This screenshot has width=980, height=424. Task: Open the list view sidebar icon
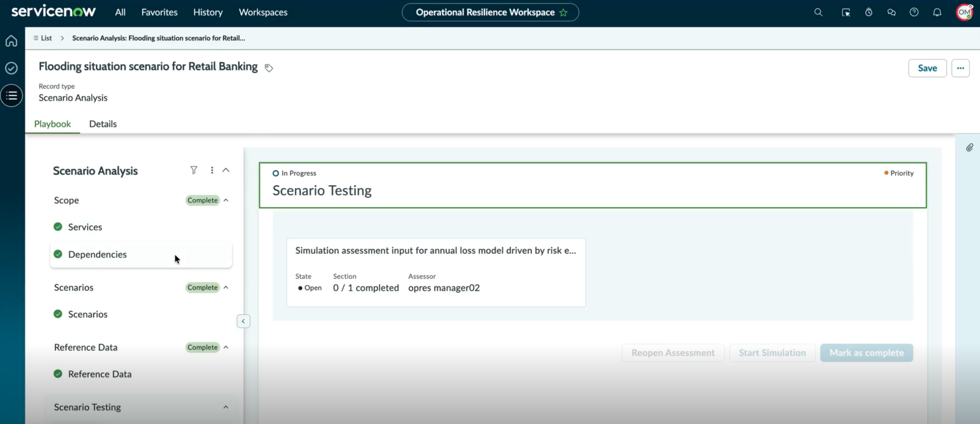click(12, 96)
